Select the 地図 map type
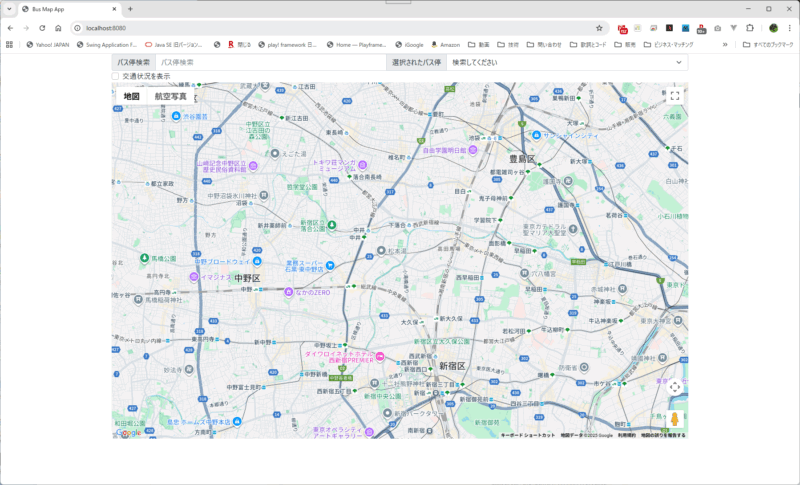 click(131, 97)
